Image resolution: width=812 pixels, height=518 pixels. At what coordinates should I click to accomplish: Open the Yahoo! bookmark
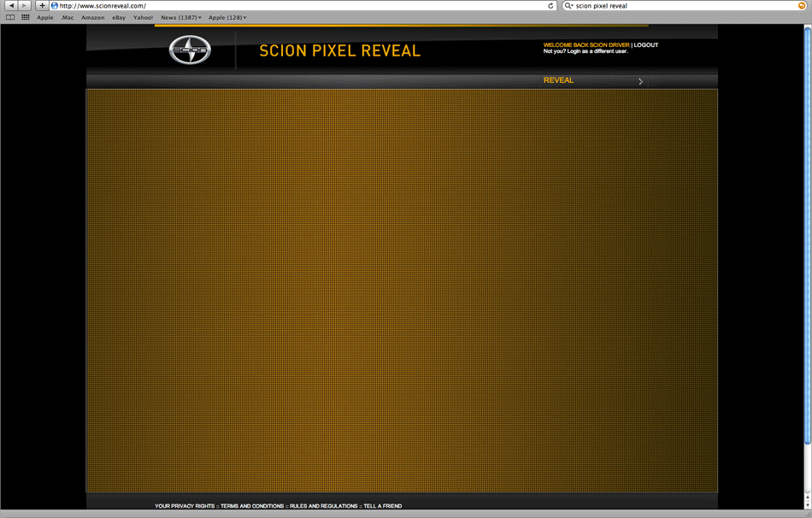(143, 17)
